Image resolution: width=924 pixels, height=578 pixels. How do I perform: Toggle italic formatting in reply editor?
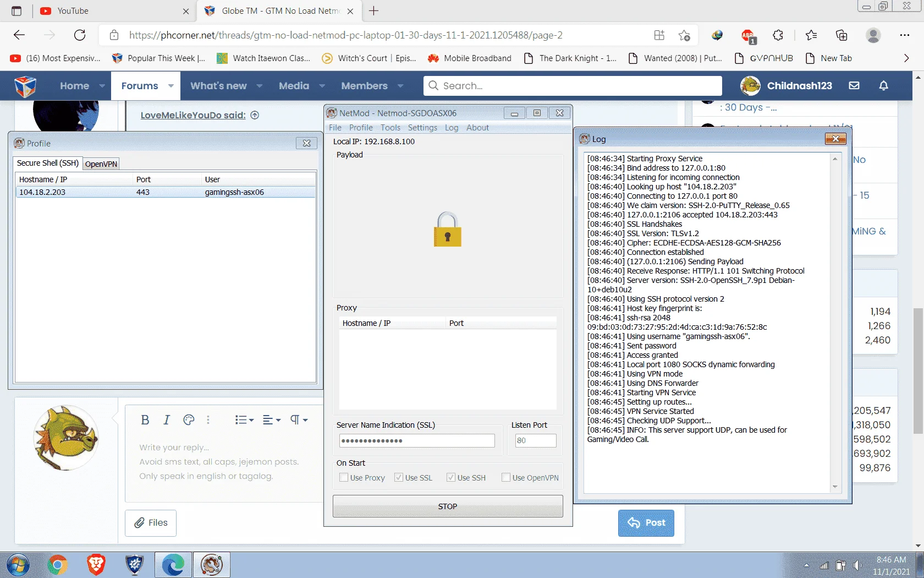coord(167,420)
